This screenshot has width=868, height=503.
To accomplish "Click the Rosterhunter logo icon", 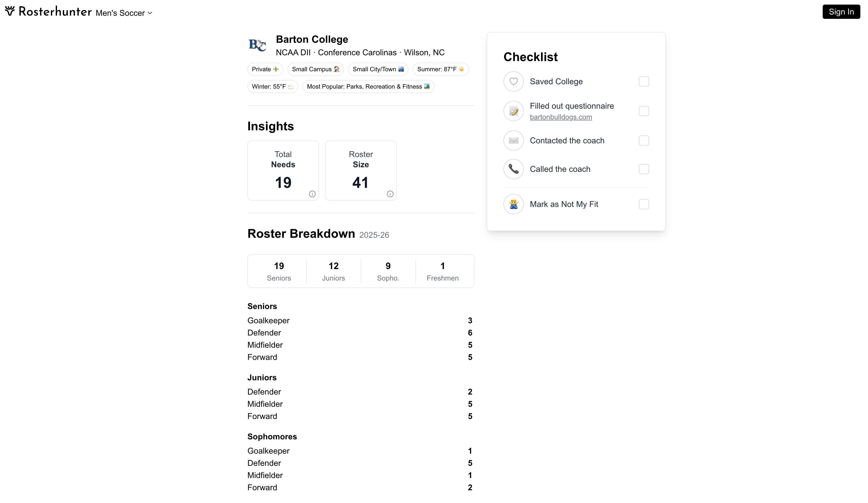I will [x=9, y=11].
